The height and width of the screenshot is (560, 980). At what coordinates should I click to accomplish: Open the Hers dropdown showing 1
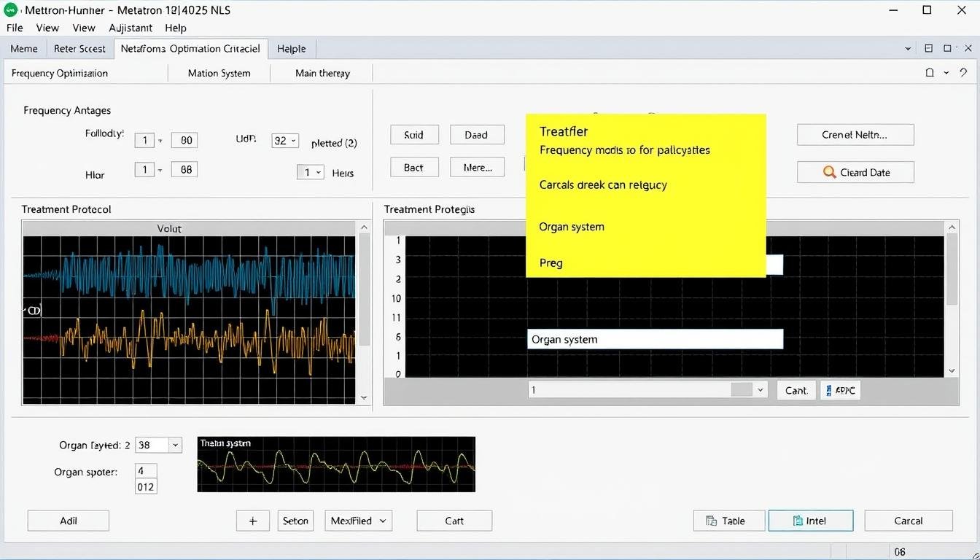click(x=310, y=173)
